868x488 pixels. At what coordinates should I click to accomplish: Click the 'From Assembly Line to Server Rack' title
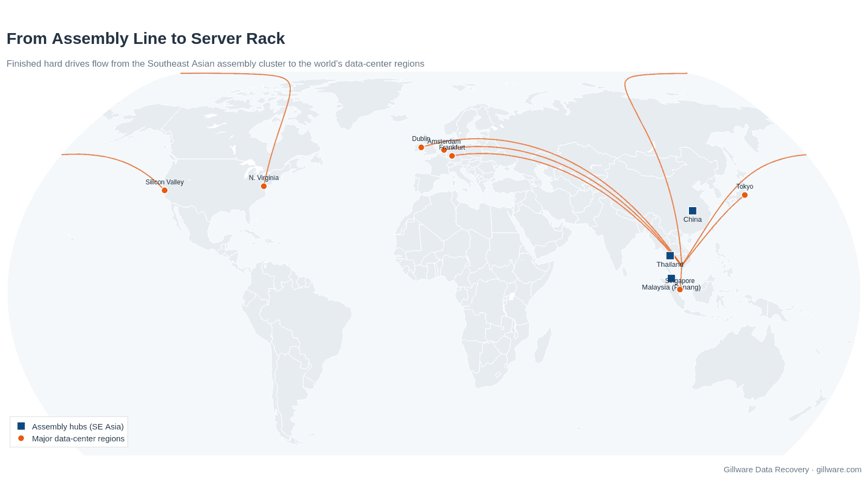(x=145, y=38)
